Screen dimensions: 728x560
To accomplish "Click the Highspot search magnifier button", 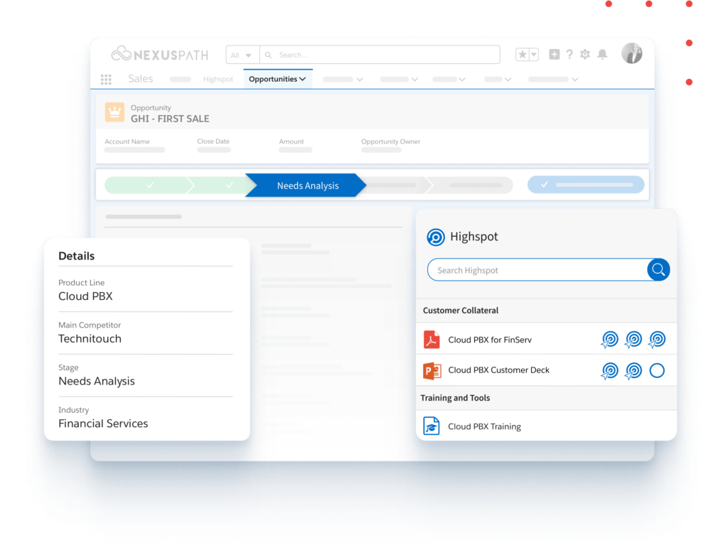I will tap(658, 269).
